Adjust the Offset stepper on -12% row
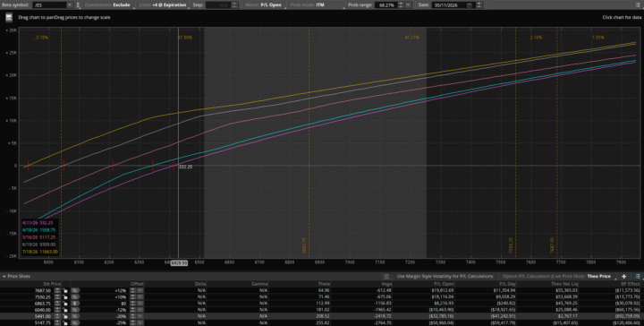644x326 pixels. 132,310
